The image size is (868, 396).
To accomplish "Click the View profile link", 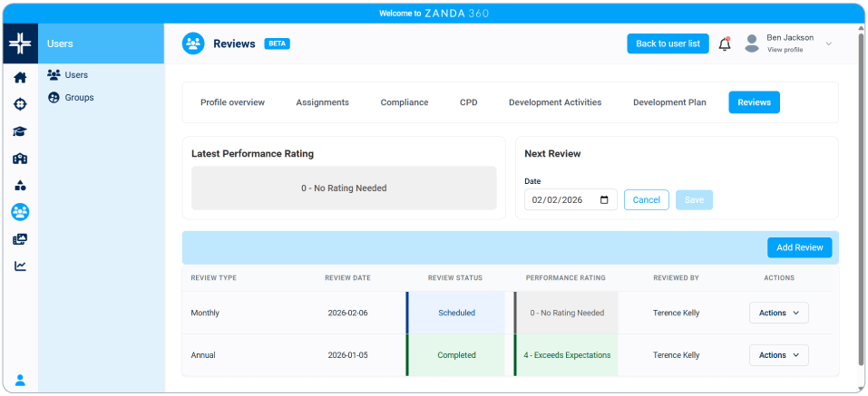I will click(785, 50).
